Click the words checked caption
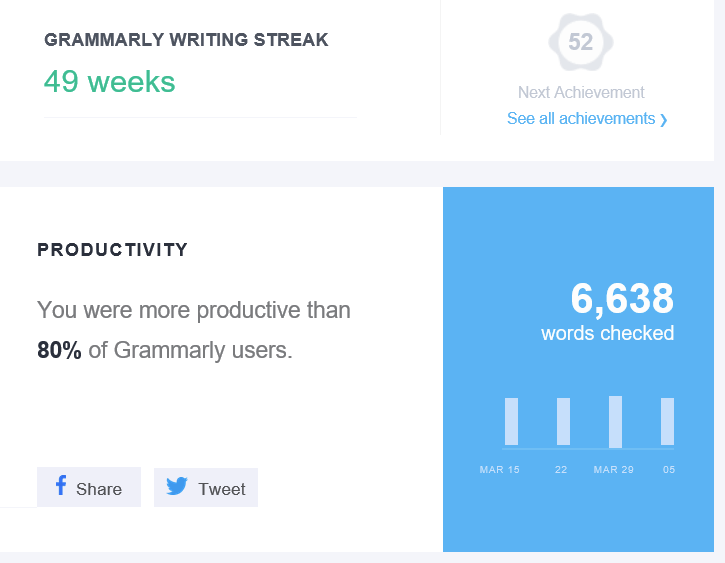This screenshot has width=725, height=563. 608,333
